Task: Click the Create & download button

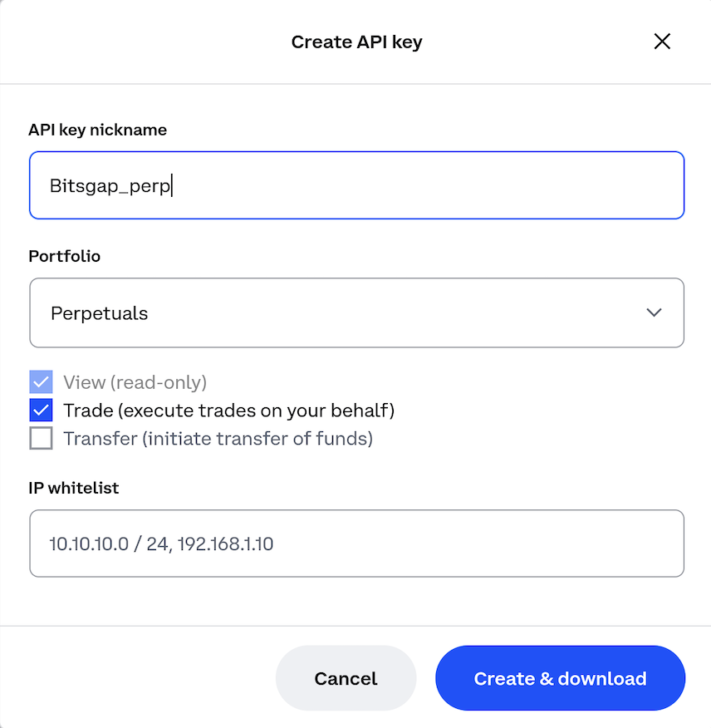Action: pos(560,678)
